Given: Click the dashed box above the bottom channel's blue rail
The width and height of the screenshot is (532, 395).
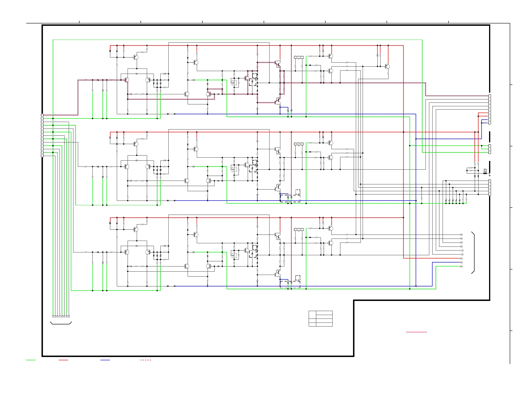Looking at the screenshot, I should (298, 278).
